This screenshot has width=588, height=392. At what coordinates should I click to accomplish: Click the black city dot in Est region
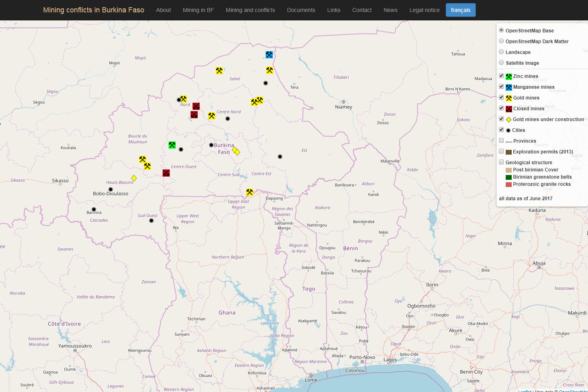[x=280, y=157]
